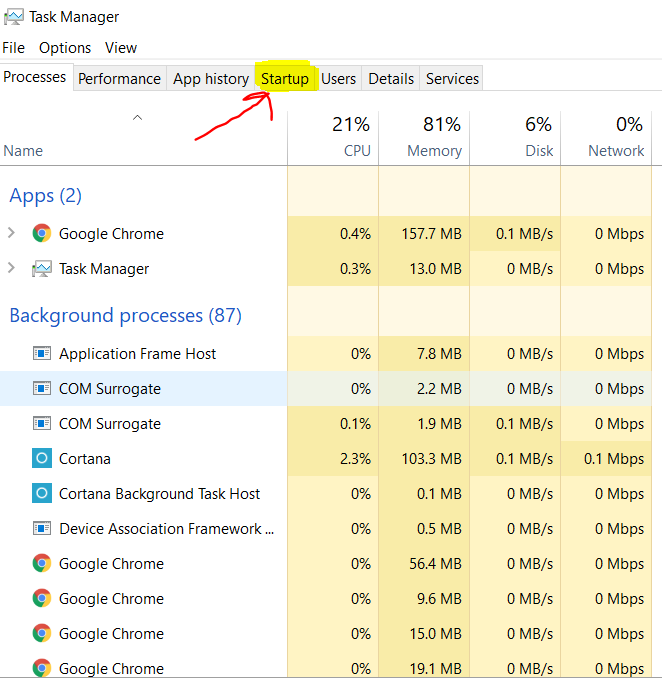Open the Options menu

click(x=65, y=48)
